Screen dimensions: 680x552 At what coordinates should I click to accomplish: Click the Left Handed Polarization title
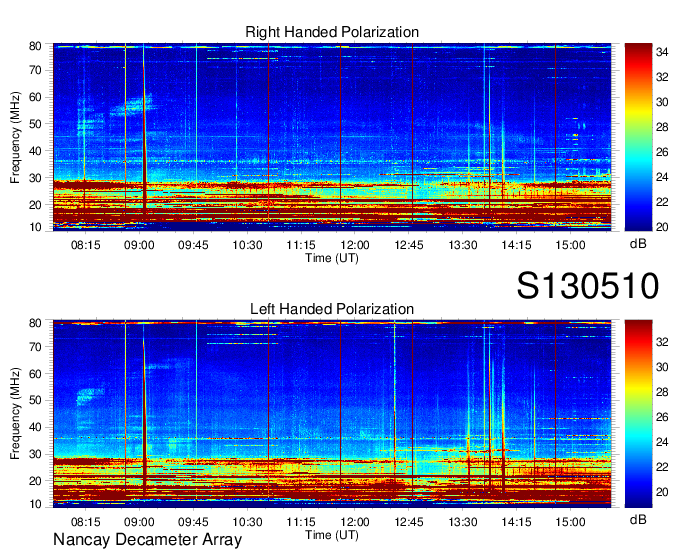(332, 309)
